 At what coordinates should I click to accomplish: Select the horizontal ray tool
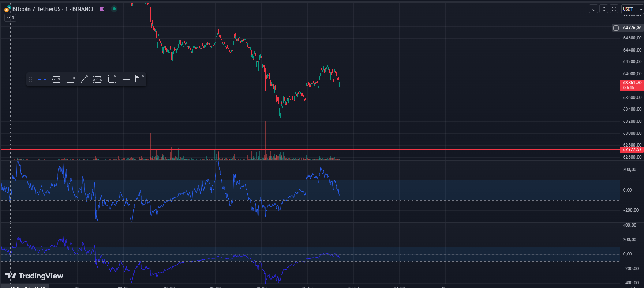point(126,79)
